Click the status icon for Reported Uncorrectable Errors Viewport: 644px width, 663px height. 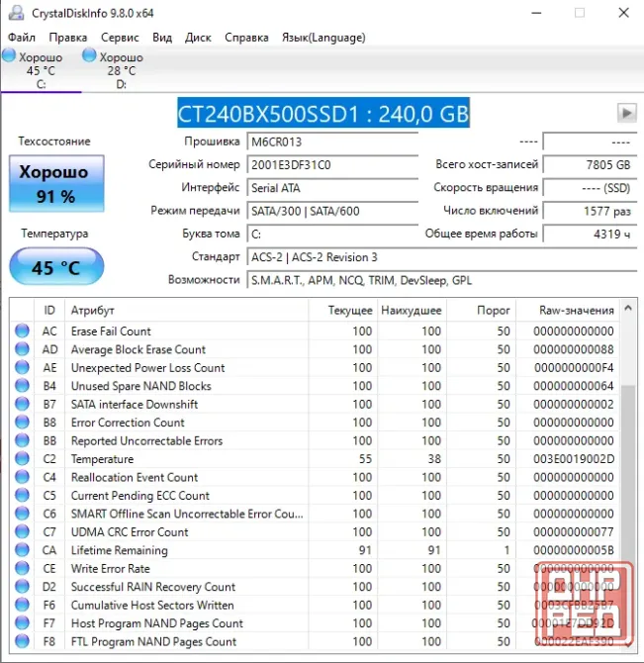coord(22,440)
